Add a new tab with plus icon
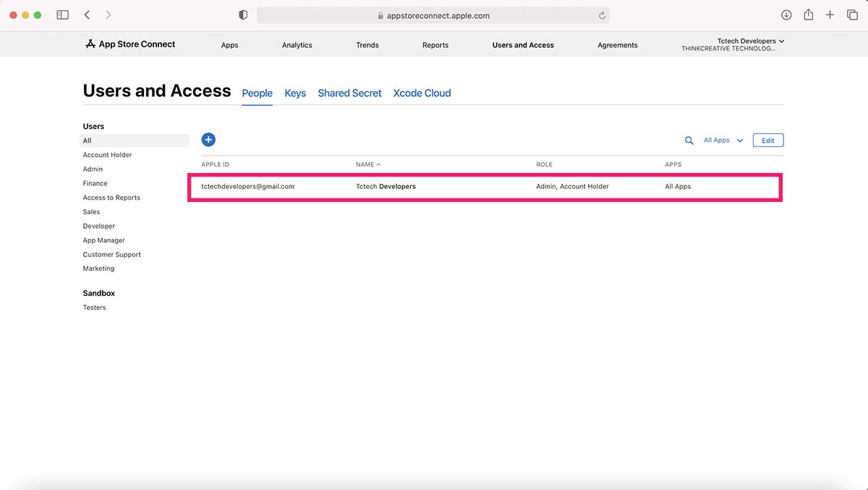Image resolution: width=868 pixels, height=490 pixels. [830, 14]
